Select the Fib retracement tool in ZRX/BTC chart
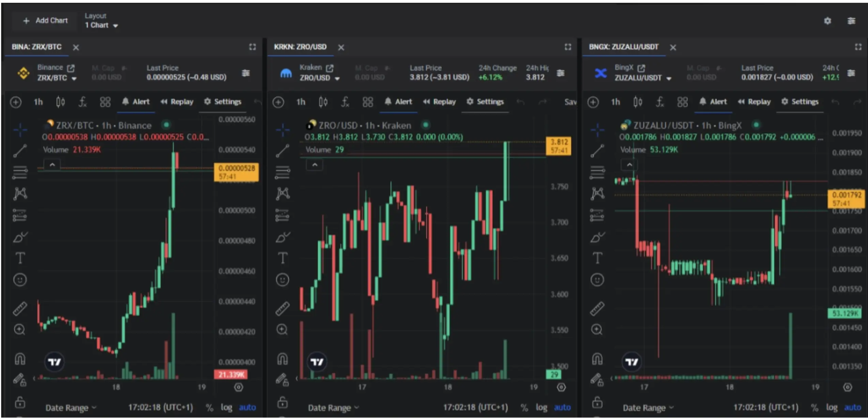This screenshot has width=868, height=418. 20,172
